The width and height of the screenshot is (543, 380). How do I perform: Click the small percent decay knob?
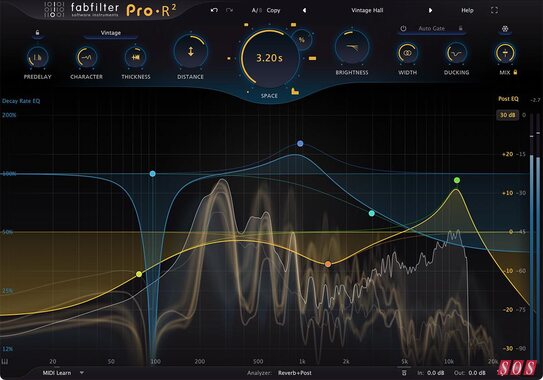pos(302,40)
